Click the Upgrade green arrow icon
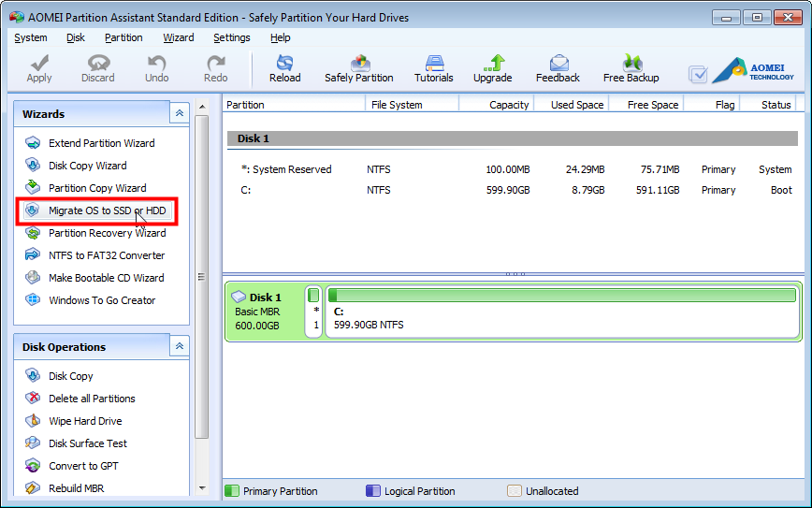The width and height of the screenshot is (812, 508). click(493, 63)
